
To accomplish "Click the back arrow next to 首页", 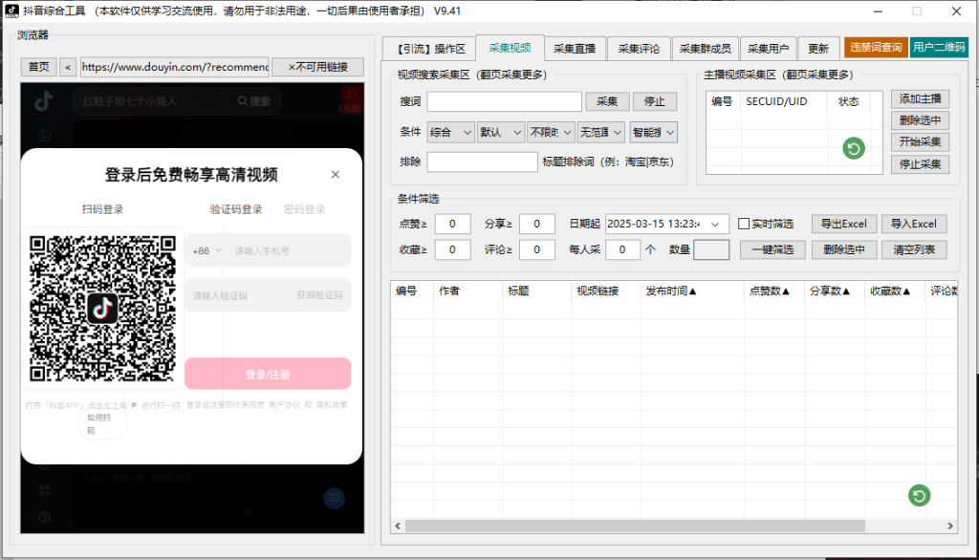I will click(x=68, y=67).
